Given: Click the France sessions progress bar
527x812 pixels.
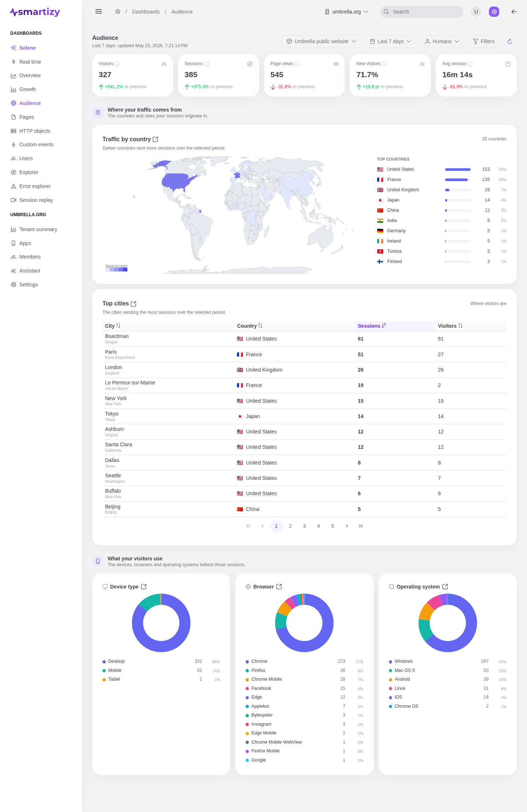Looking at the screenshot, I should point(458,180).
